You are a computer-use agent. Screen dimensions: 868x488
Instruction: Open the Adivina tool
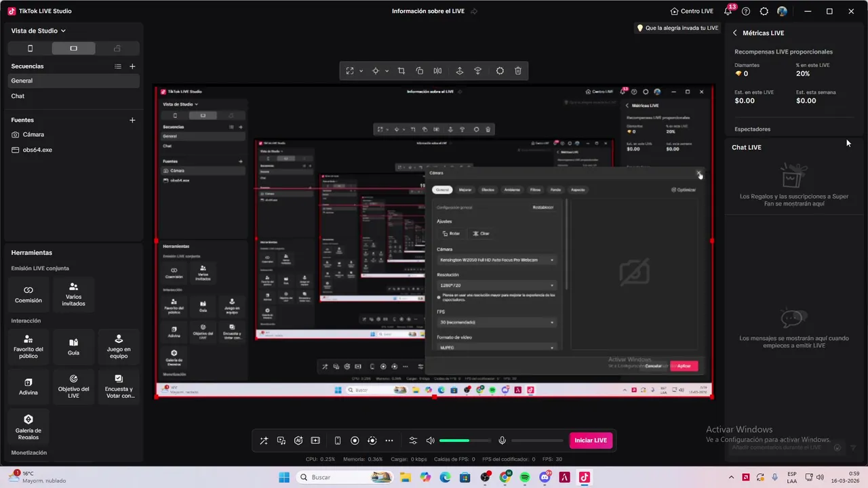coord(28,386)
